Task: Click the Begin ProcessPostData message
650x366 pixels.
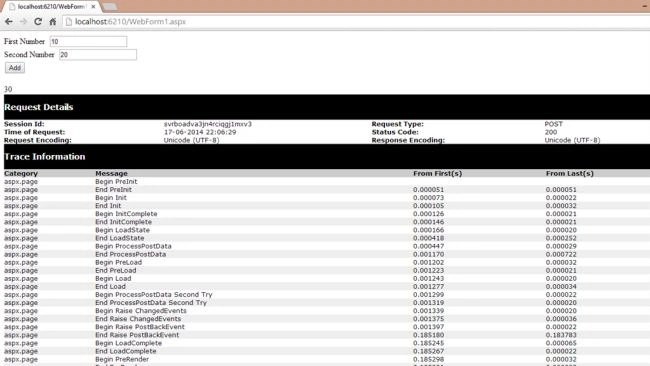Action: point(133,246)
